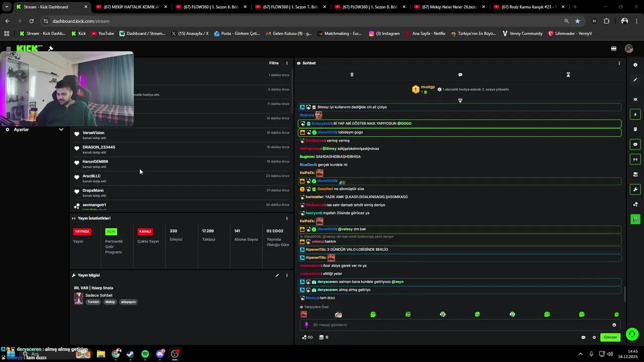Open the Ana Sayfa - Netflix bookmark

(425, 34)
